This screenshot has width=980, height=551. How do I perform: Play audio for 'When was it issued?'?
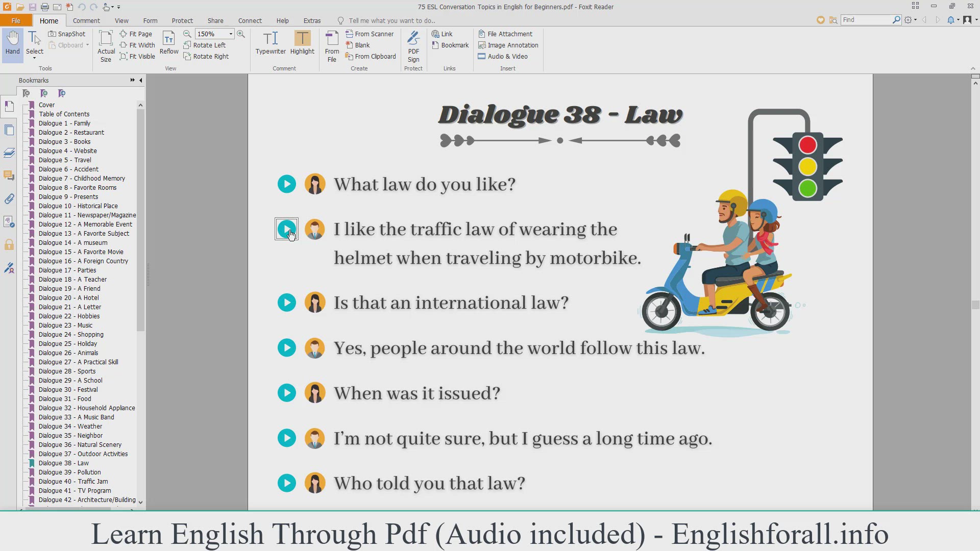click(287, 393)
